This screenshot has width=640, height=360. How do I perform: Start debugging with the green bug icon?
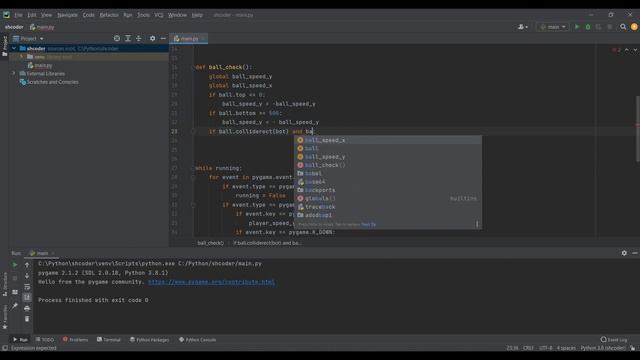pos(588,27)
